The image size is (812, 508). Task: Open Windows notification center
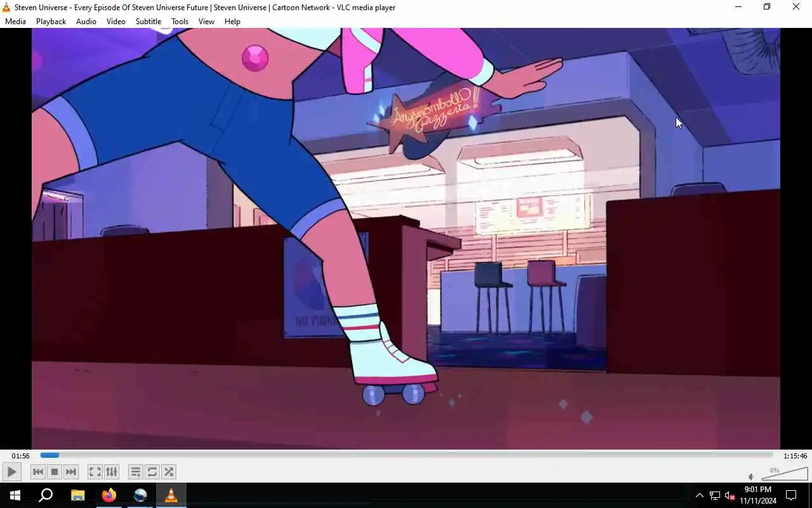(791, 495)
